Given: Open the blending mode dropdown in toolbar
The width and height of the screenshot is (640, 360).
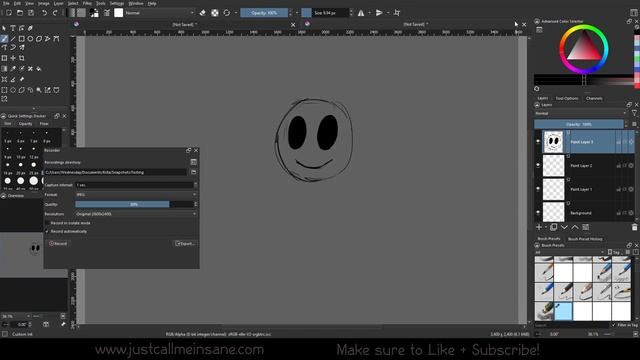Looking at the screenshot, I should coord(159,13).
